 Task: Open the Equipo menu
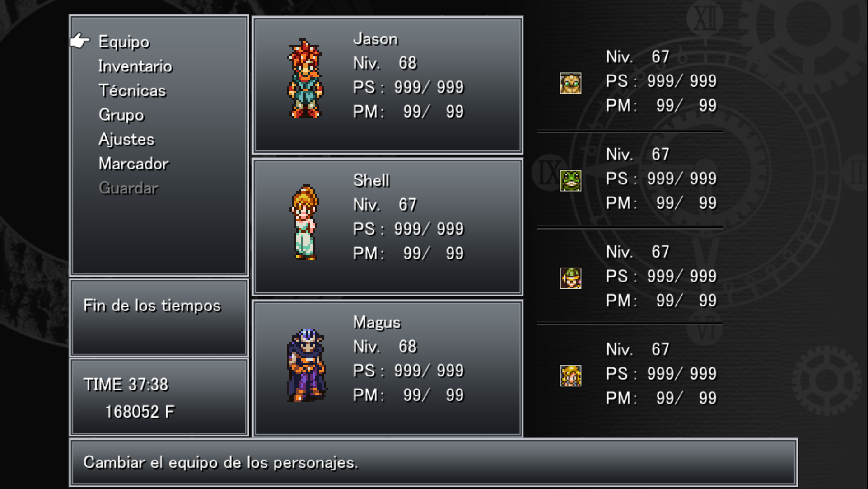124,42
